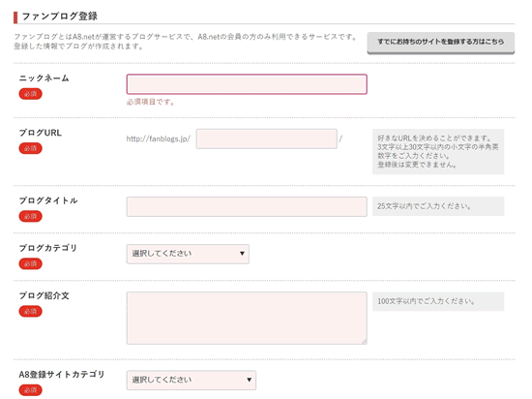Screen dimensions: 532x399
Task: Click the 必須 badge under ブログカテゴリ
Action: click(x=31, y=263)
